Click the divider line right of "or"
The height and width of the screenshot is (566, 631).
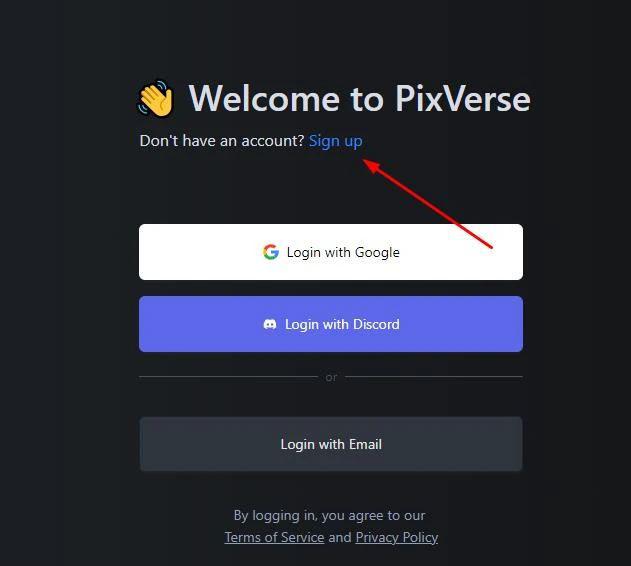(x=434, y=377)
